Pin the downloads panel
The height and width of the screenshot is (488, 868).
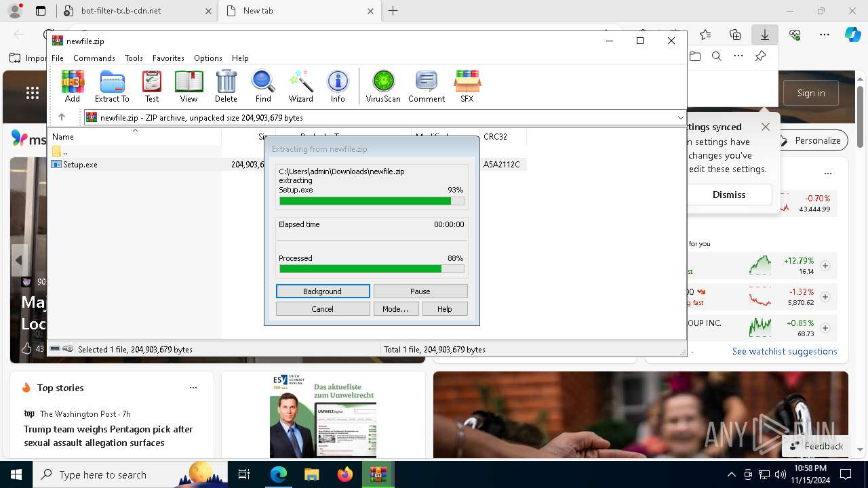point(760,57)
